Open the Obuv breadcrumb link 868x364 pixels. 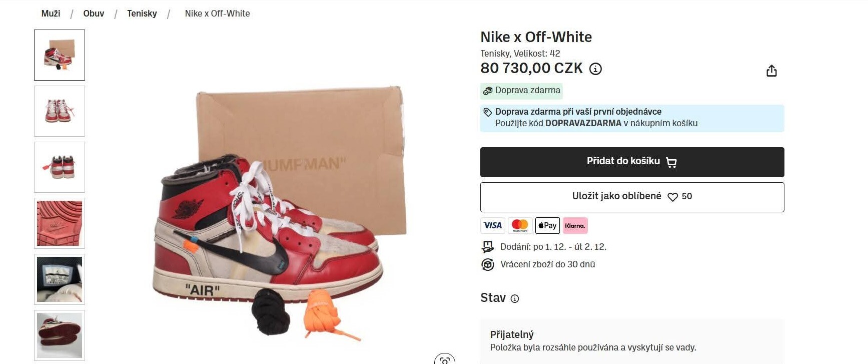tap(94, 14)
